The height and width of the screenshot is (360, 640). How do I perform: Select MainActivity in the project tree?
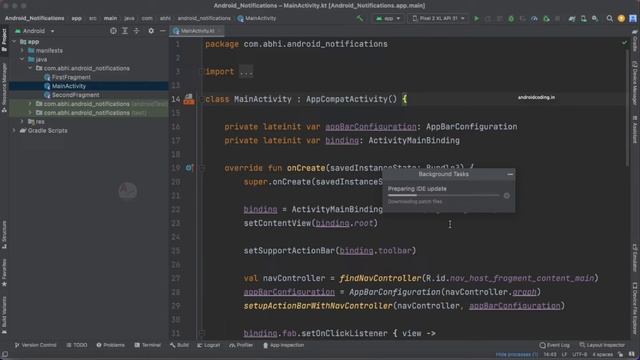point(69,86)
